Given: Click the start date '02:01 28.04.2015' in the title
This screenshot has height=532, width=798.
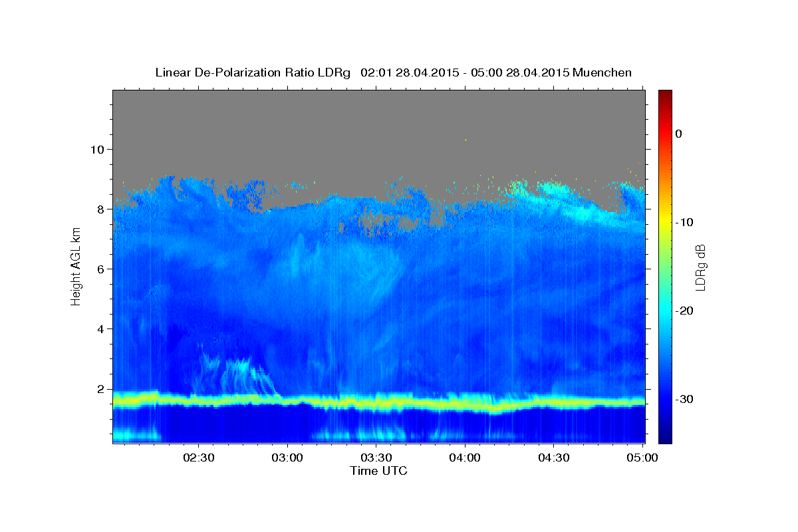Looking at the screenshot, I should [x=410, y=72].
